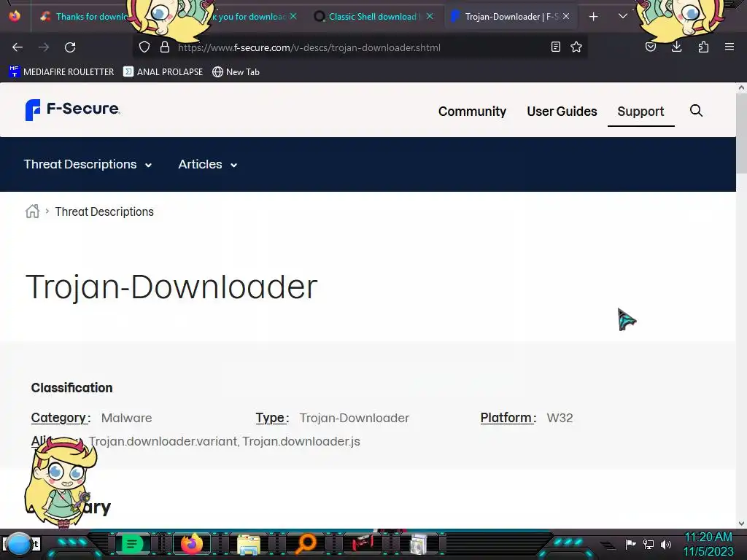Click the Type label link
Screen dimensions: 747x560
[x=271, y=418]
